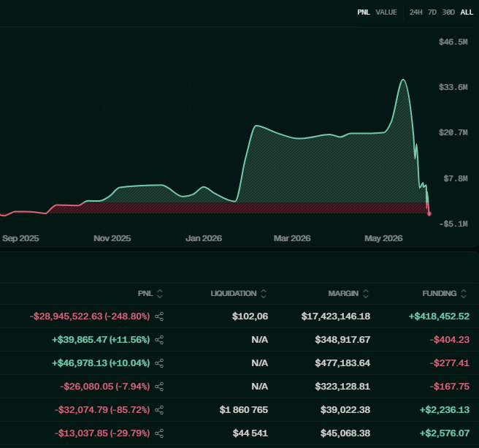Viewport: 479px width, 448px height.
Task: Click the $45,068.38 margin value
Action: pyautogui.click(x=345, y=433)
